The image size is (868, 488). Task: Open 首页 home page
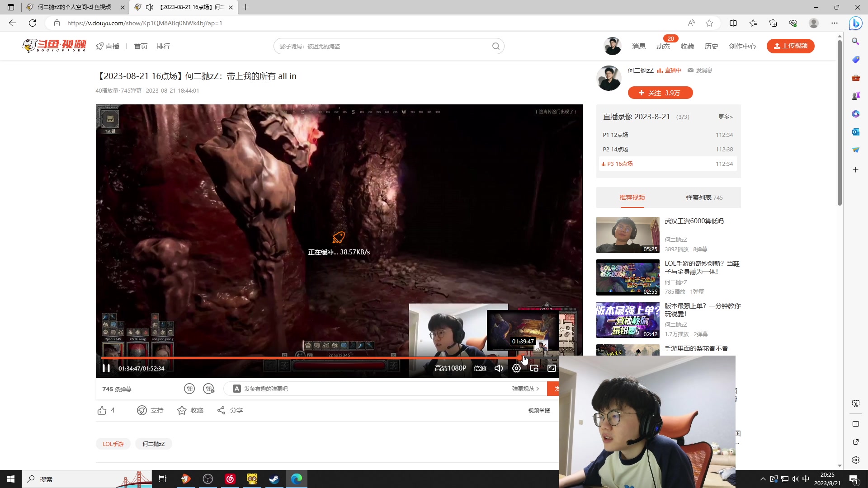(x=141, y=46)
